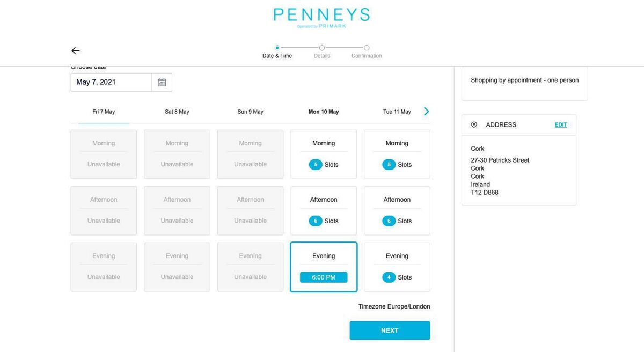Click the Penneys logo
This screenshot has height=352, width=644.
click(321, 17)
